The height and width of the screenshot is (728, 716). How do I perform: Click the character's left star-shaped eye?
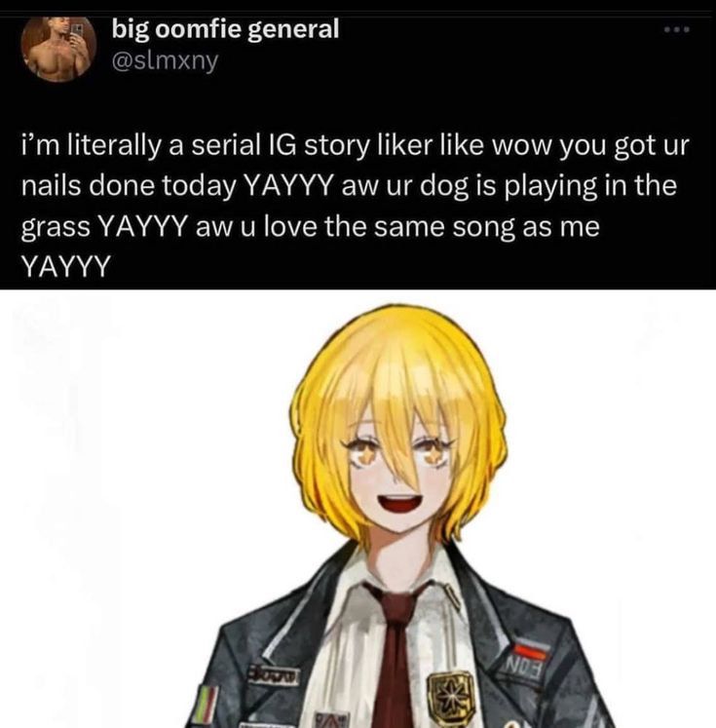click(365, 453)
